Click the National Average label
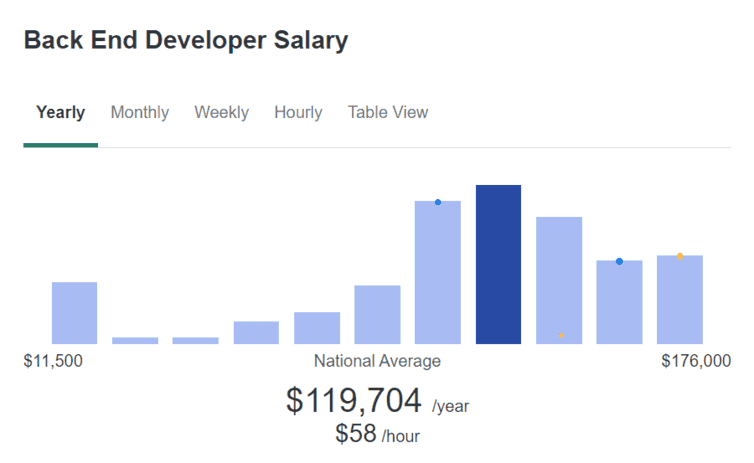The image size is (754, 463). coord(377,361)
